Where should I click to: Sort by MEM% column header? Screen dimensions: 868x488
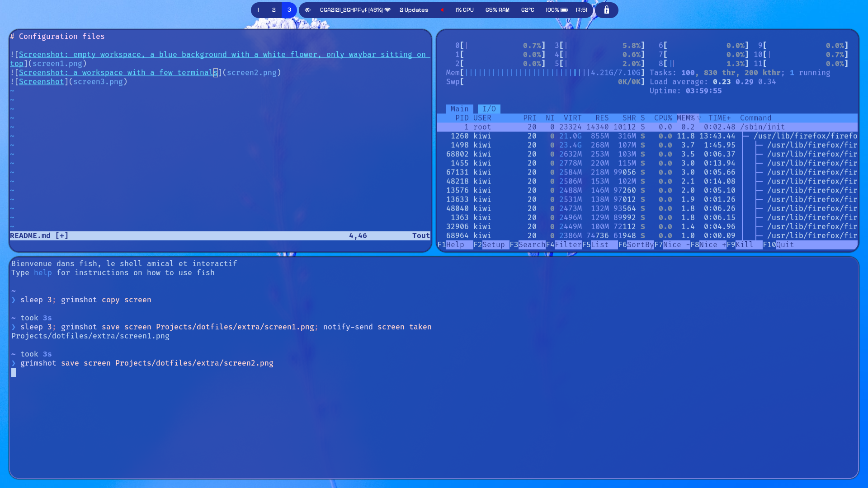click(x=686, y=118)
